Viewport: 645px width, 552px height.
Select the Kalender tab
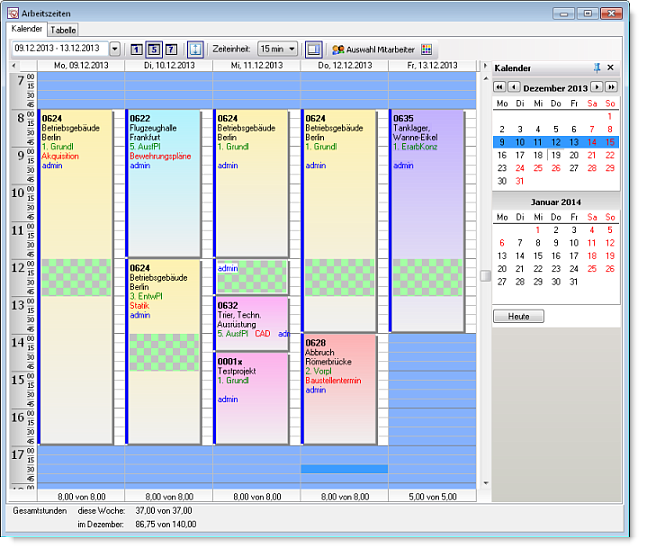point(27,29)
